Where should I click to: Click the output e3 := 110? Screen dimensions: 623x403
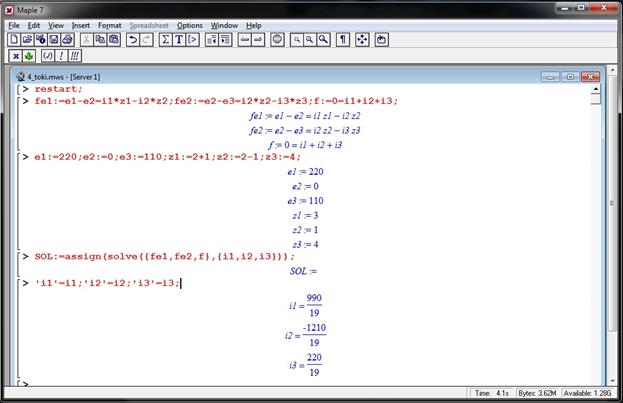pyautogui.click(x=305, y=201)
